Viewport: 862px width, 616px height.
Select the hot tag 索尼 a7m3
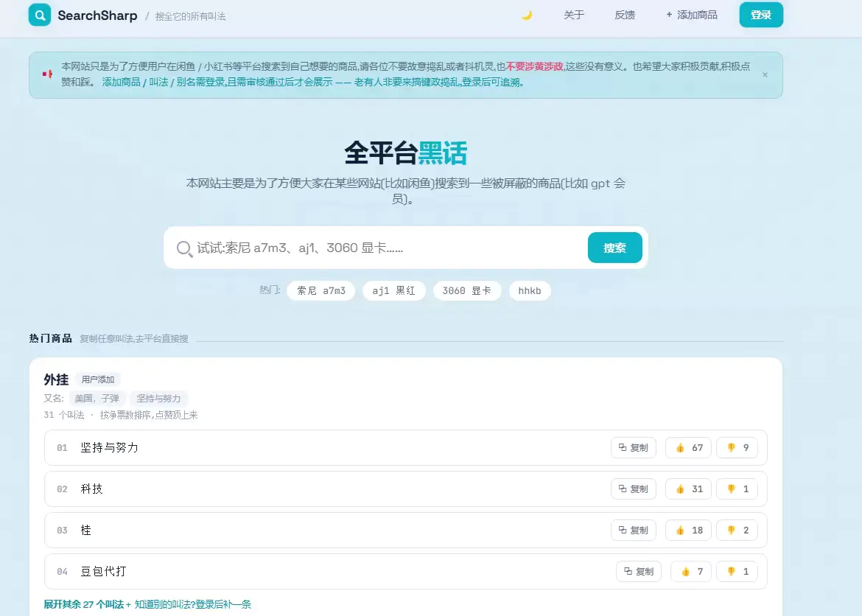pos(321,290)
